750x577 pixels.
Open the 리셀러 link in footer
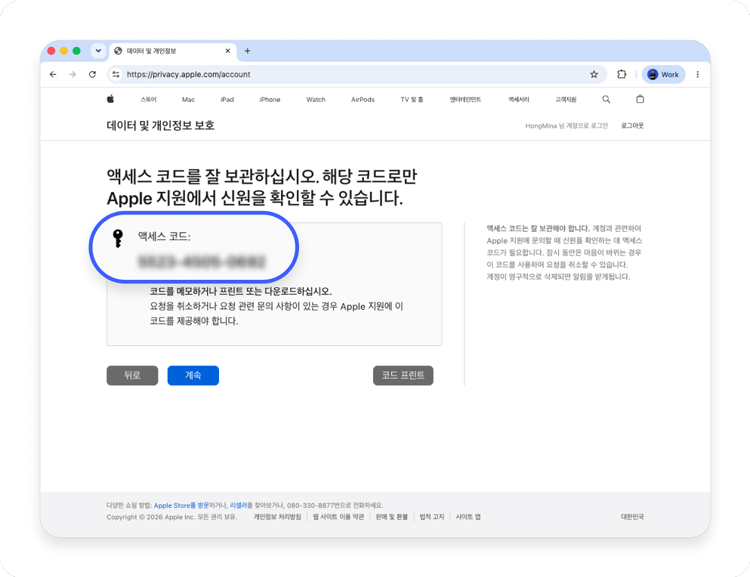pyautogui.click(x=238, y=505)
